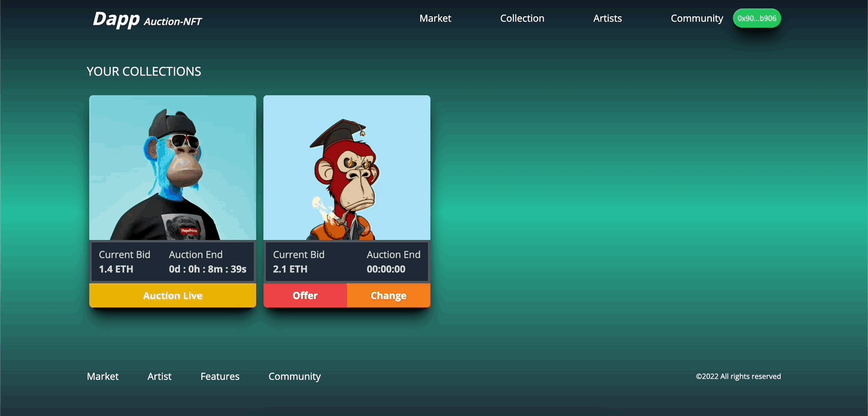This screenshot has width=868, height=416.
Task: Click the YOUR COLLECTIONS heading
Action: point(144,71)
